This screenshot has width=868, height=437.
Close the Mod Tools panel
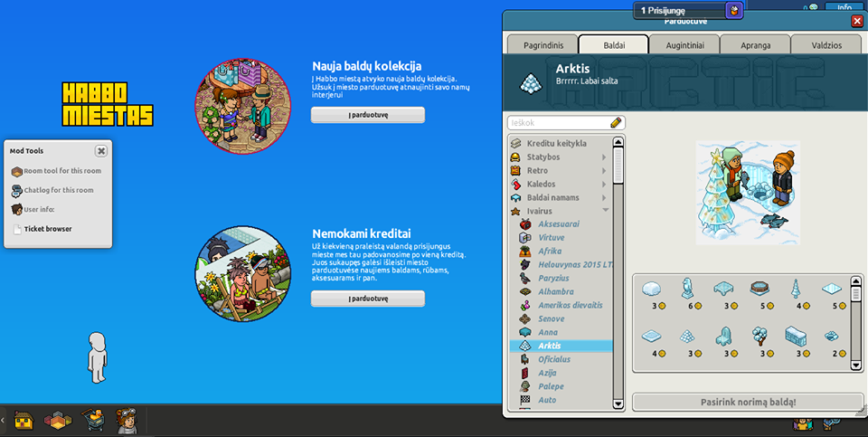100,151
